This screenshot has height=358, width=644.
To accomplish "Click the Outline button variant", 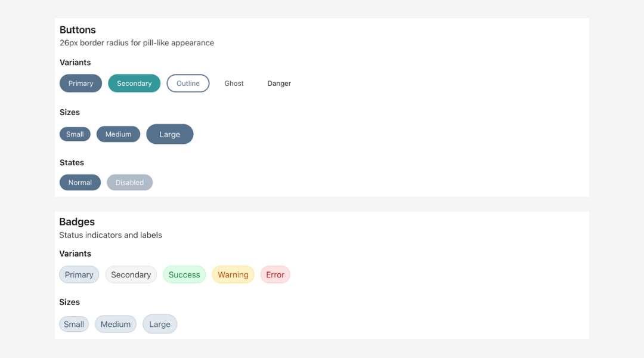I will [188, 83].
